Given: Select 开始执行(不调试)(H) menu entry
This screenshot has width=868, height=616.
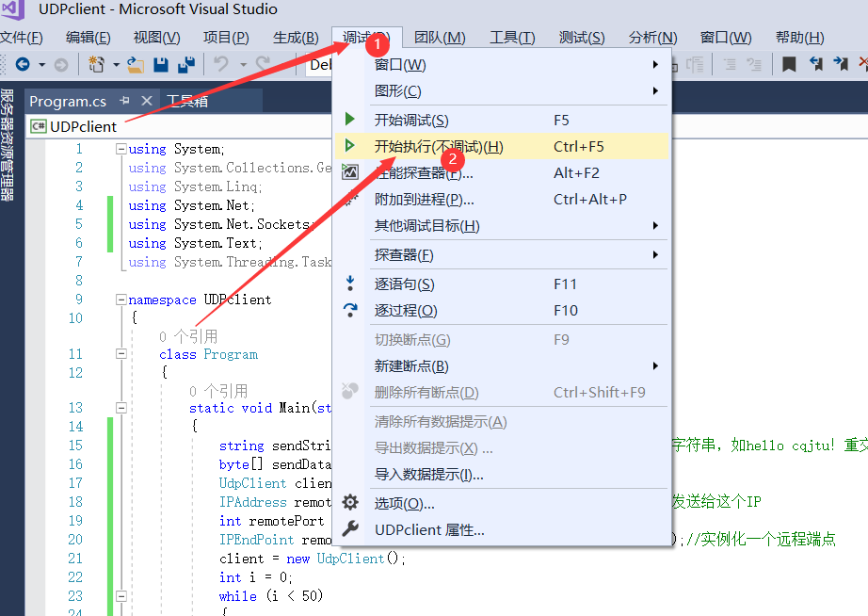Looking at the screenshot, I should point(502,146).
